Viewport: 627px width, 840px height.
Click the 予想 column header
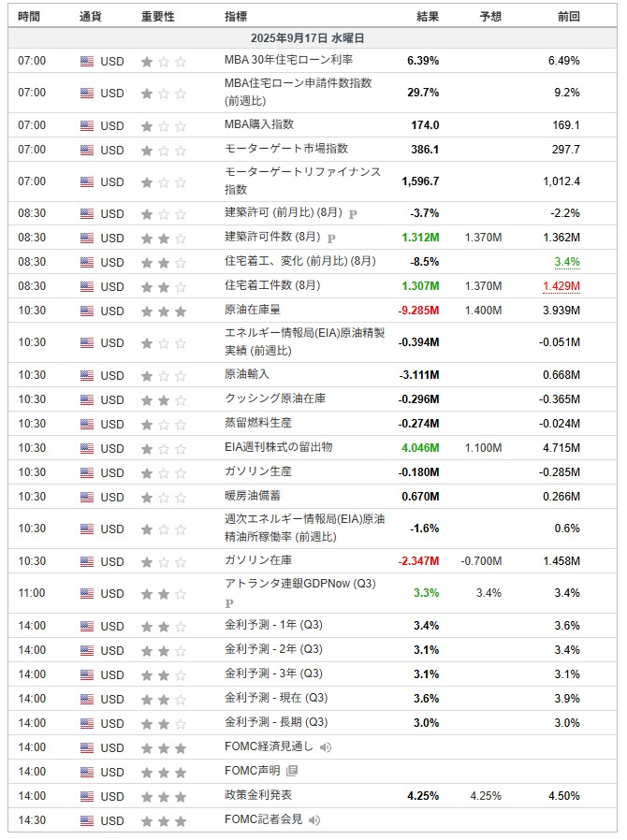(490, 17)
